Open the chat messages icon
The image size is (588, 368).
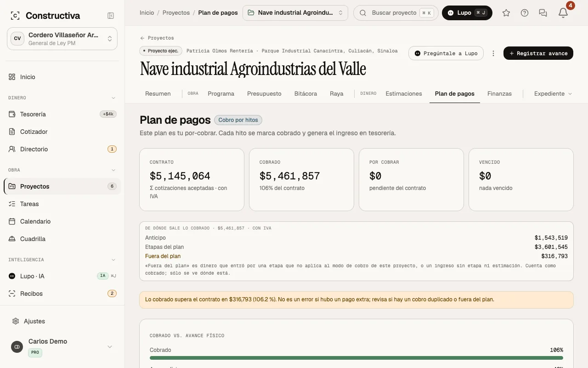pos(543,13)
